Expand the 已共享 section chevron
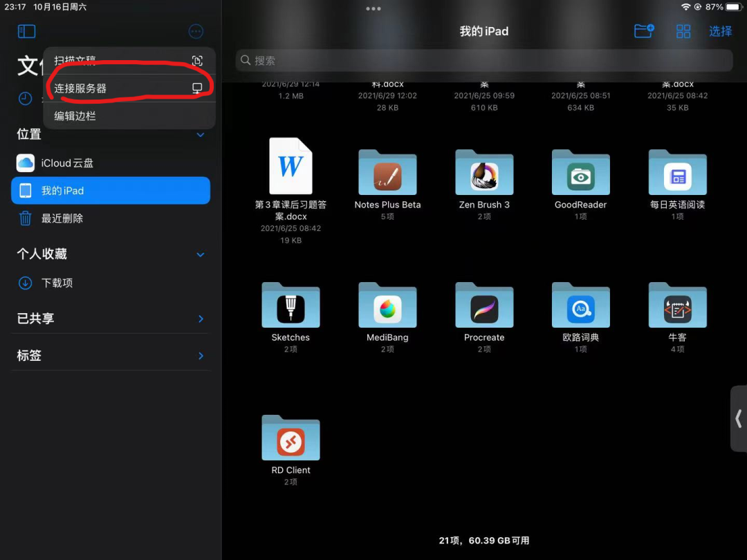The height and width of the screenshot is (560, 747). (201, 319)
